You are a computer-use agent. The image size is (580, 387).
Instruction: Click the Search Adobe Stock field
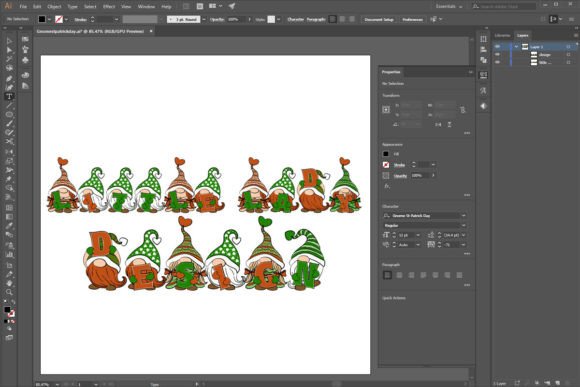pyautogui.click(x=504, y=6)
